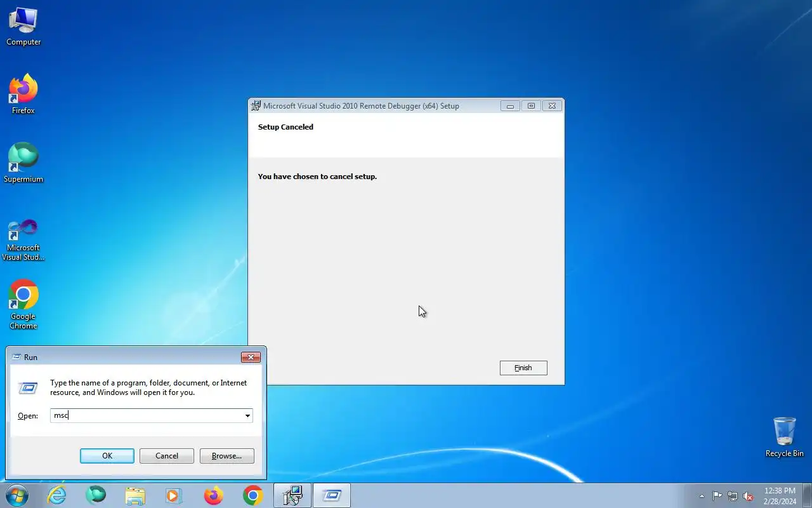
Task: Open the Windows Start menu
Action: [16, 495]
